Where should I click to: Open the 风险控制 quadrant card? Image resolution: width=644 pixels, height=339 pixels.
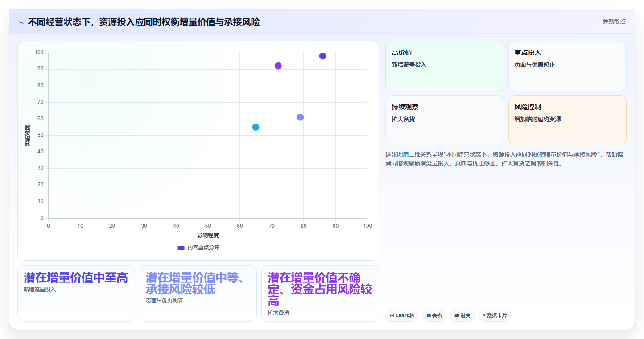[567, 120]
